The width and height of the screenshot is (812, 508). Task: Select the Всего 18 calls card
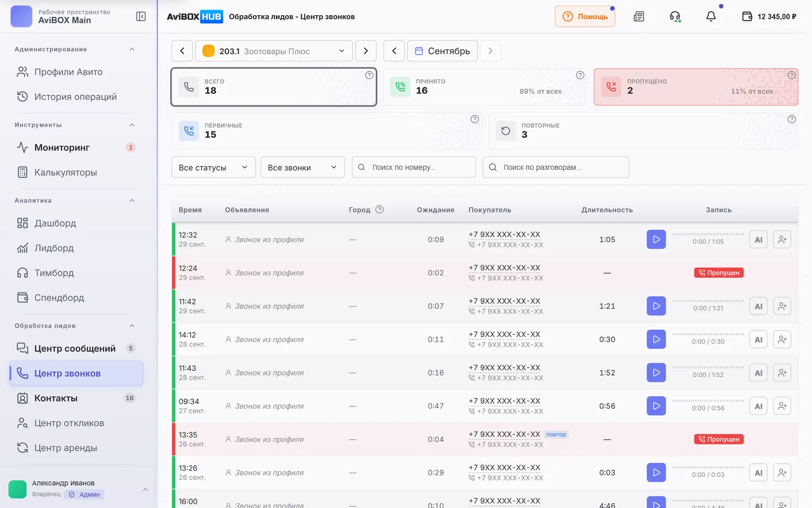click(274, 87)
